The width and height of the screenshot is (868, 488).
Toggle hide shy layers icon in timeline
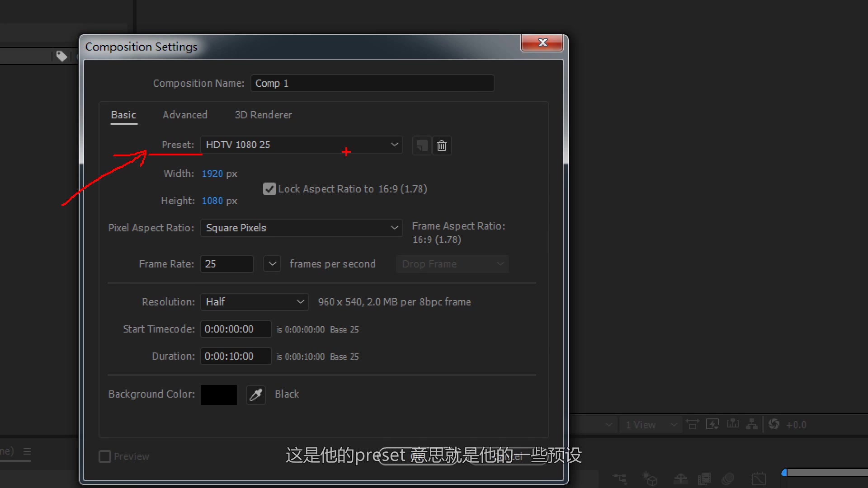[x=680, y=479]
